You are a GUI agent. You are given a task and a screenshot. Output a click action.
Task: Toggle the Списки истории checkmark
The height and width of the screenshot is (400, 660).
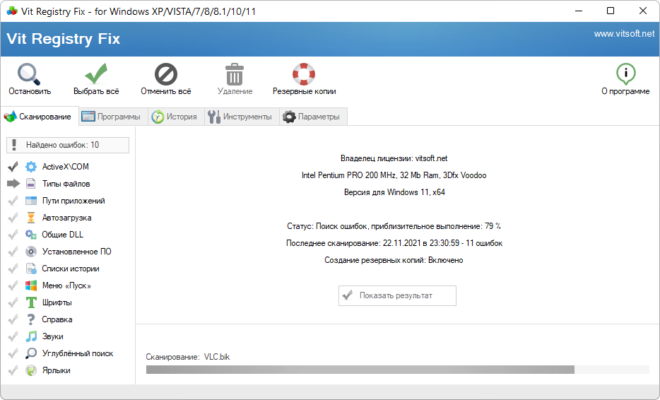pos(13,269)
